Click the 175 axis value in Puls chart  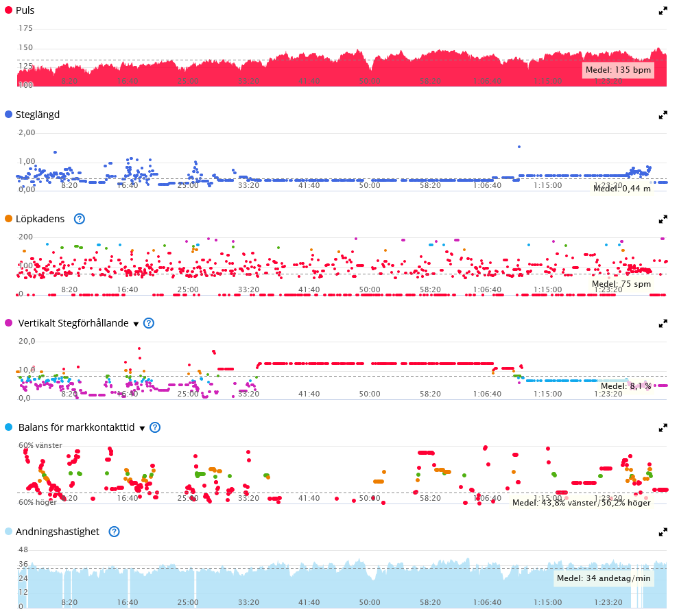point(25,29)
